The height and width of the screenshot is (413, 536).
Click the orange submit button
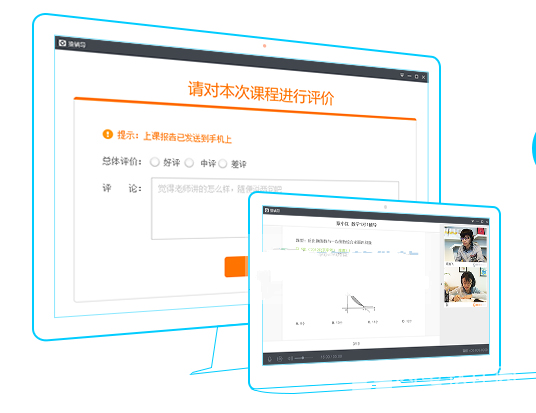[x=236, y=266]
